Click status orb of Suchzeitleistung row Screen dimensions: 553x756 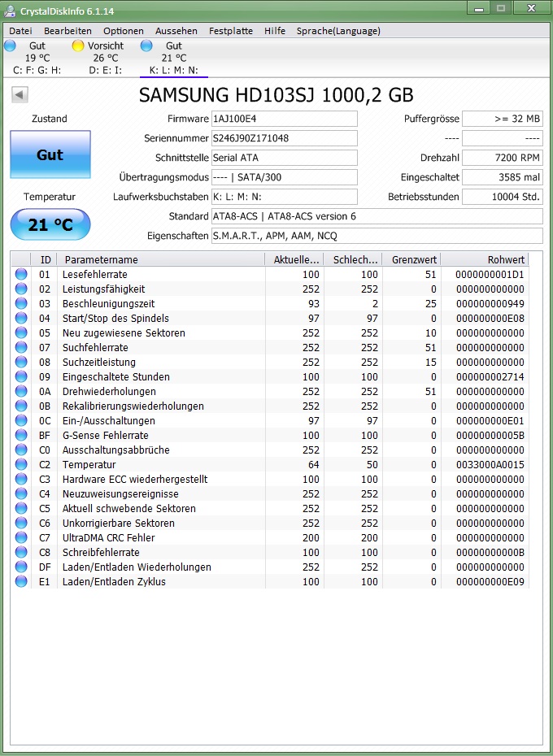(x=21, y=362)
